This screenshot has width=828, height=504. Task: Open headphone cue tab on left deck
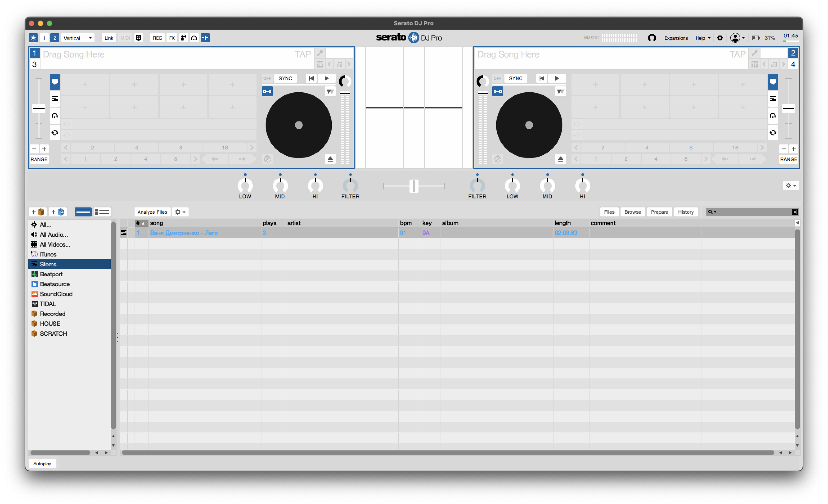point(55,116)
